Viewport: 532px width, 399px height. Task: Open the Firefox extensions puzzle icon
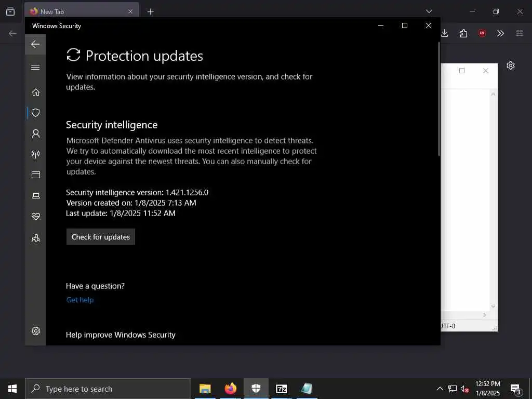coord(463,33)
